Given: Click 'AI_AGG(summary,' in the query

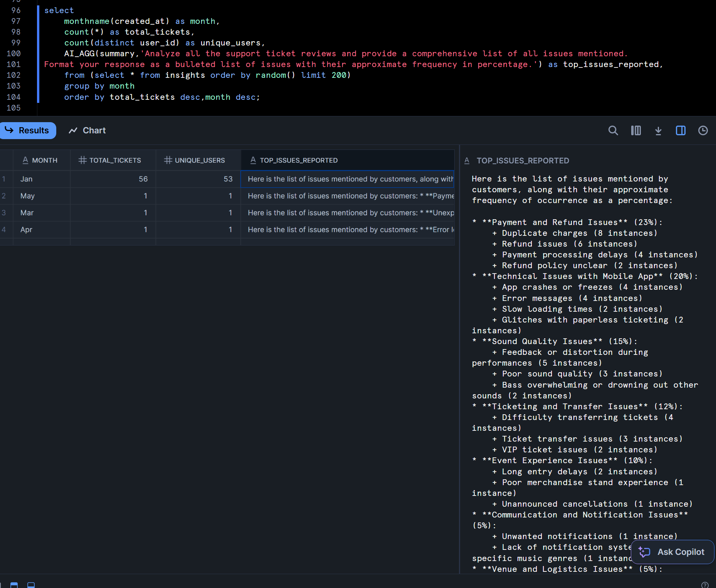Looking at the screenshot, I should point(102,54).
